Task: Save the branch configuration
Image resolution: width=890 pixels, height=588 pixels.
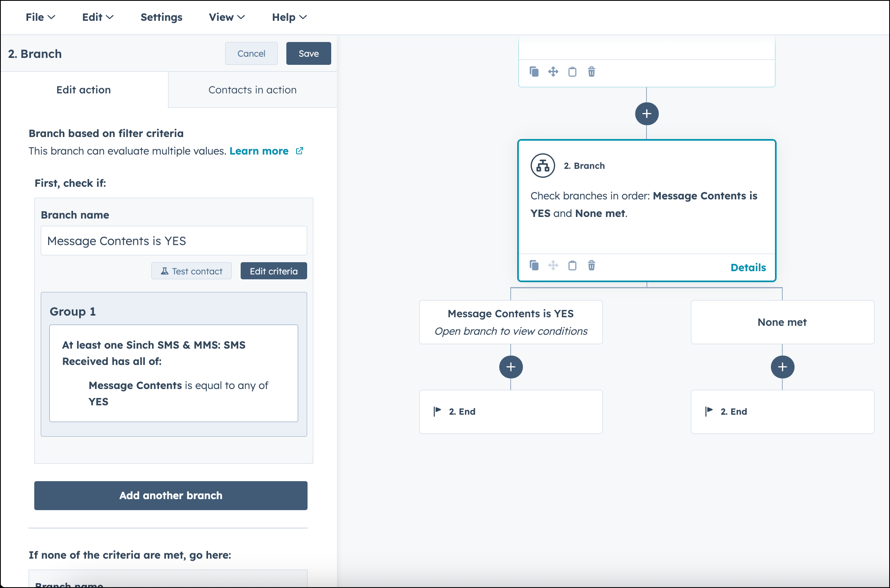Action: tap(308, 53)
